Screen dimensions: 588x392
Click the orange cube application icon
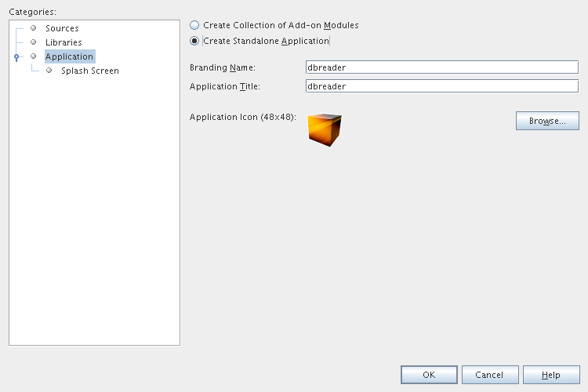tap(325, 129)
